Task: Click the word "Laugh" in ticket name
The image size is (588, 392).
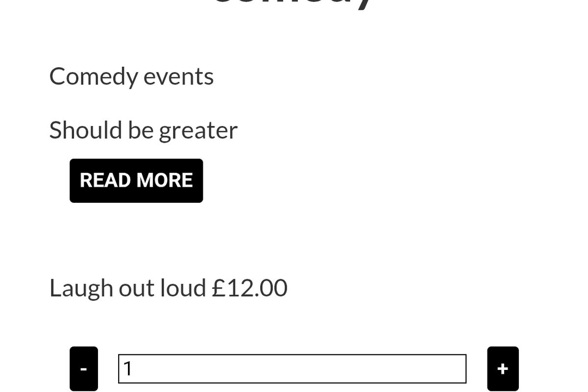Action: 81,288
